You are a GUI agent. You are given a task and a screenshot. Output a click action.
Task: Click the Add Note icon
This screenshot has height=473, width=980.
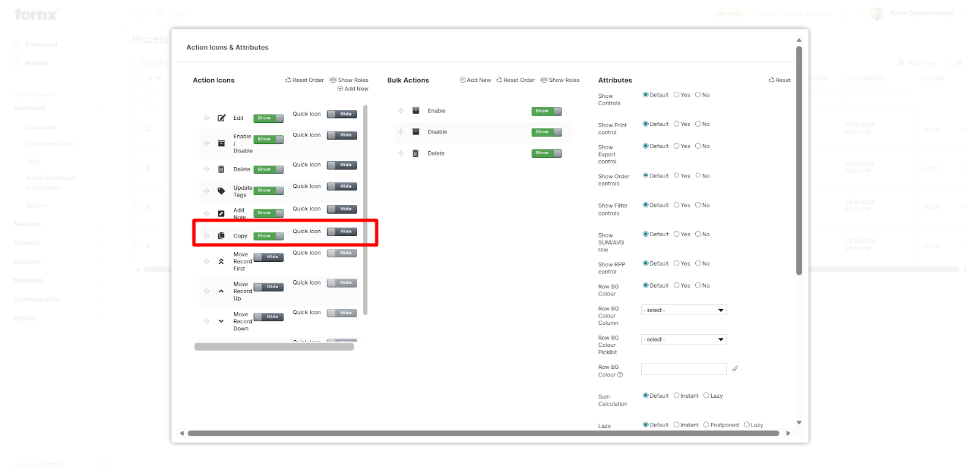pos(221,214)
